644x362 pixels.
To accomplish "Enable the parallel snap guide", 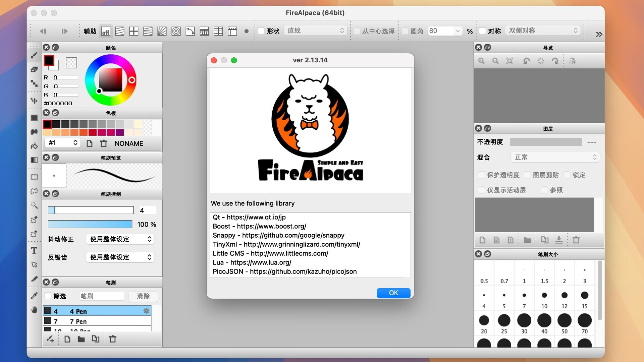I will 120,31.
